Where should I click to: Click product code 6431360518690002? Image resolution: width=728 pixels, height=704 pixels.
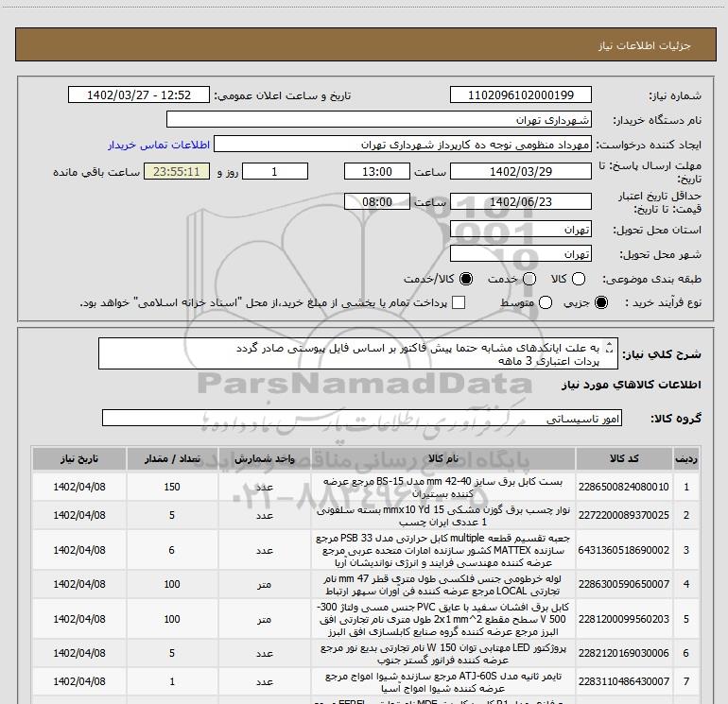point(624,550)
